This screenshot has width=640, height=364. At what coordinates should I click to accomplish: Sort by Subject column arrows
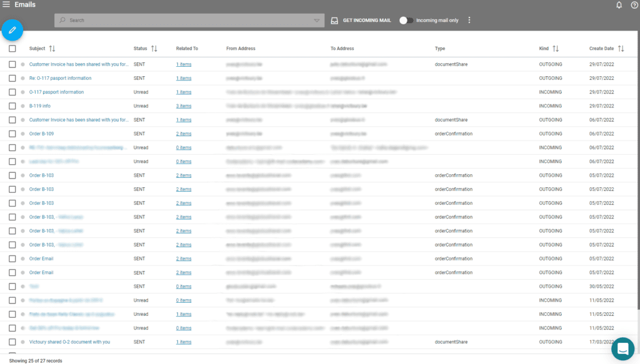click(52, 49)
